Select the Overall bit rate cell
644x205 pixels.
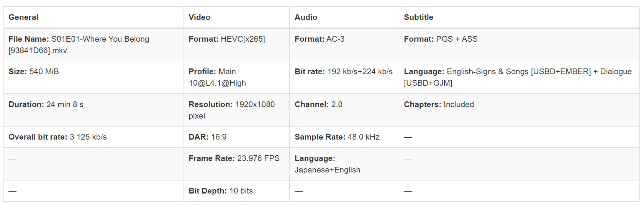(x=93, y=137)
